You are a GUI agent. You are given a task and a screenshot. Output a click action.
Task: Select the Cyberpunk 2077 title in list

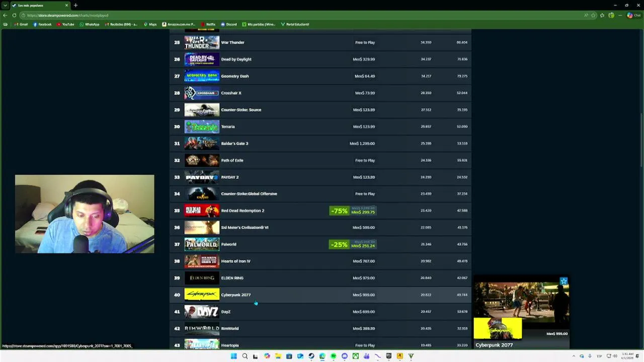tap(235, 295)
